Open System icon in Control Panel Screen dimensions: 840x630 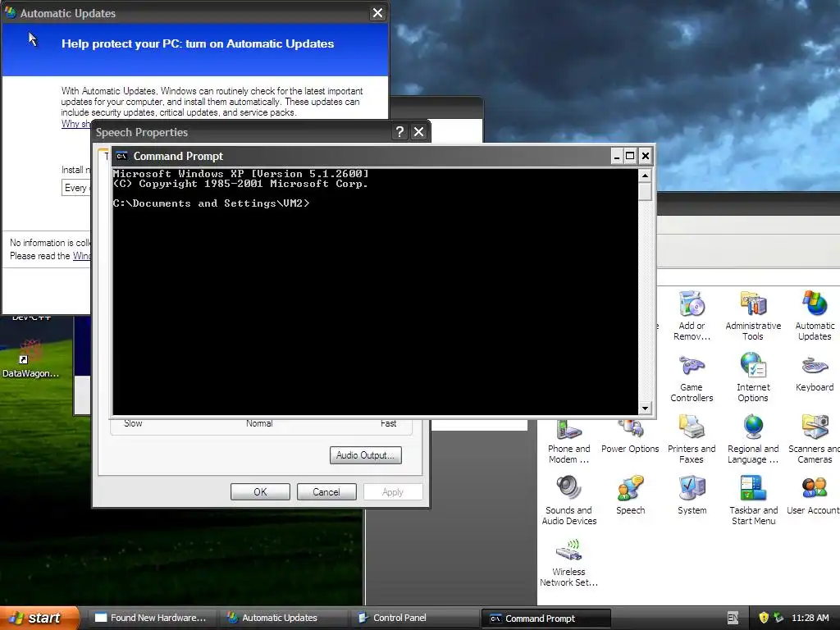(692, 495)
